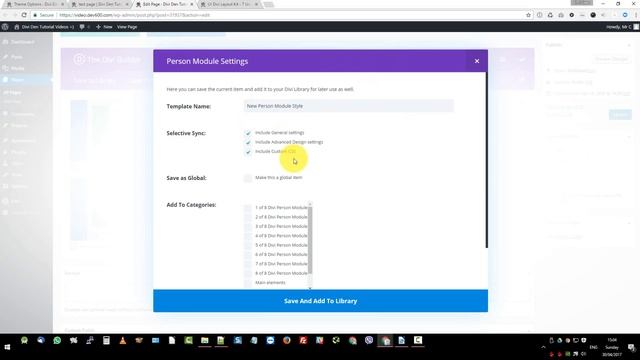Check category 5 of 8 Divi Person Module
The height and width of the screenshot is (360, 640).
coord(248,245)
